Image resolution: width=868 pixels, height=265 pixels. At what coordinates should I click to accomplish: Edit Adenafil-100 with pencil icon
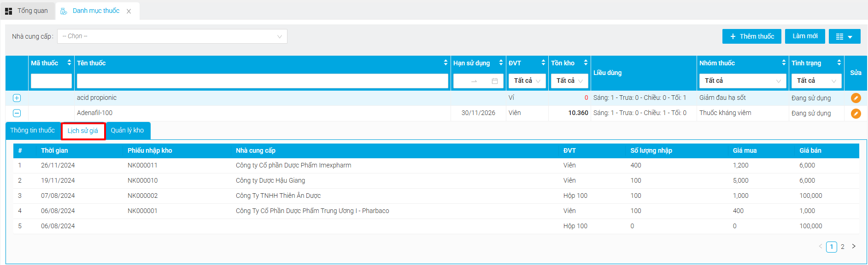856,113
